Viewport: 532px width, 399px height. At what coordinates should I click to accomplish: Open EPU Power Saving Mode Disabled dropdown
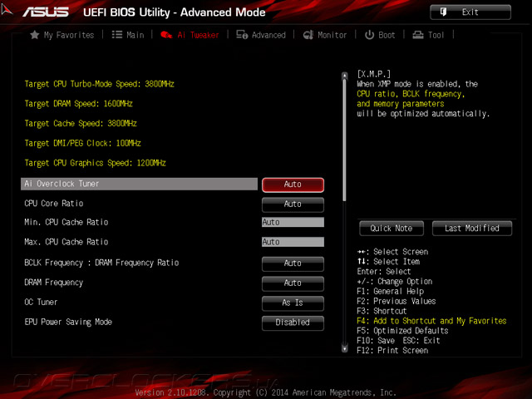coord(293,323)
